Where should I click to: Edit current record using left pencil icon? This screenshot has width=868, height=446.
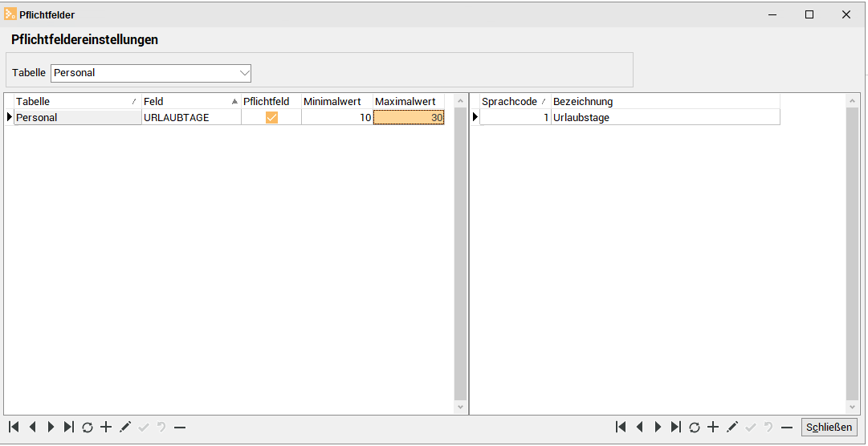click(125, 428)
